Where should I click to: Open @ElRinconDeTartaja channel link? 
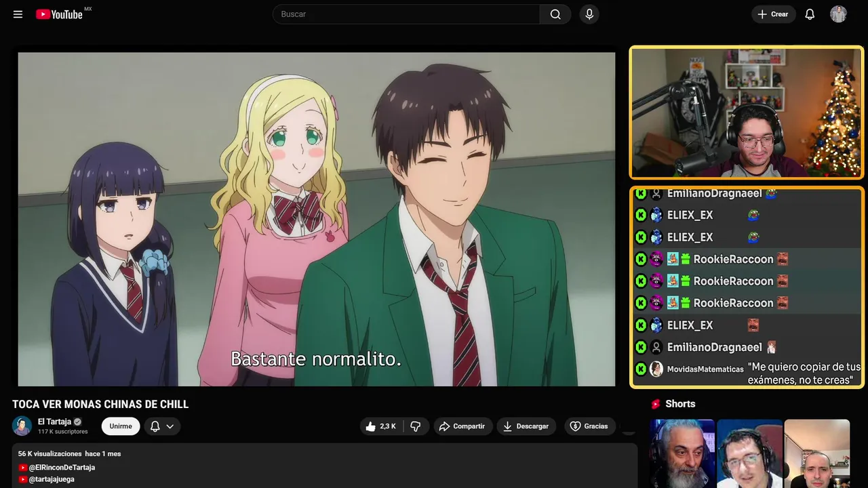(x=62, y=468)
